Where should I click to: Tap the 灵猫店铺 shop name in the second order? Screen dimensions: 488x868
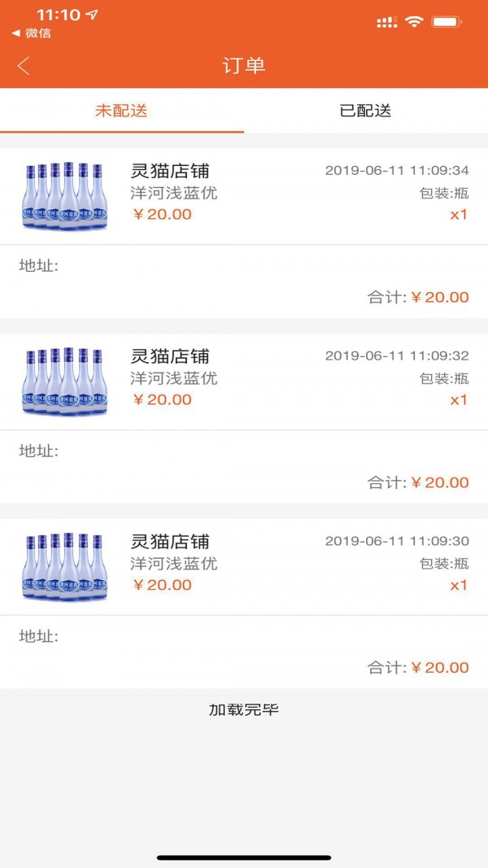point(170,356)
